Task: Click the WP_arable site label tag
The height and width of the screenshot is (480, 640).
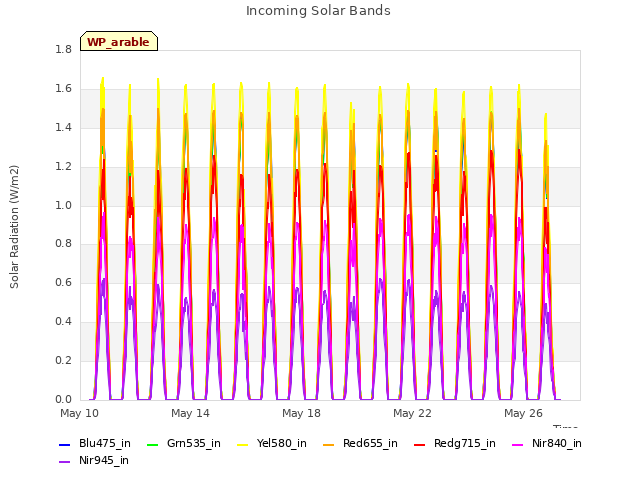Action: pyautogui.click(x=119, y=41)
